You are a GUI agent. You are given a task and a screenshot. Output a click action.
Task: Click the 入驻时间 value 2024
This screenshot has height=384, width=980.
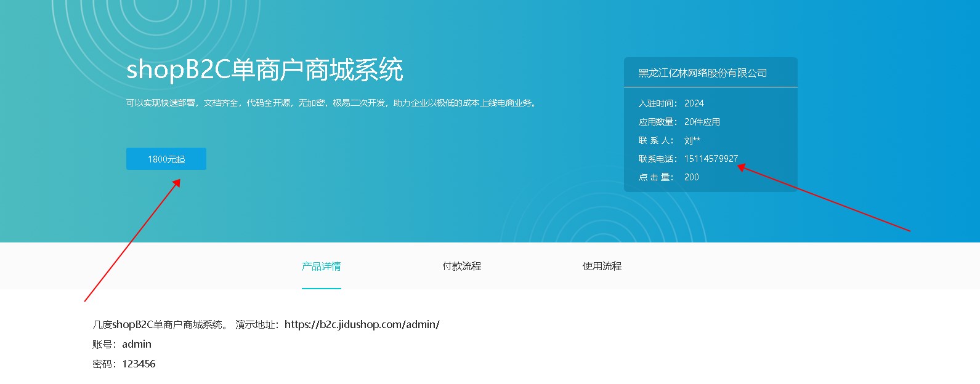(694, 103)
